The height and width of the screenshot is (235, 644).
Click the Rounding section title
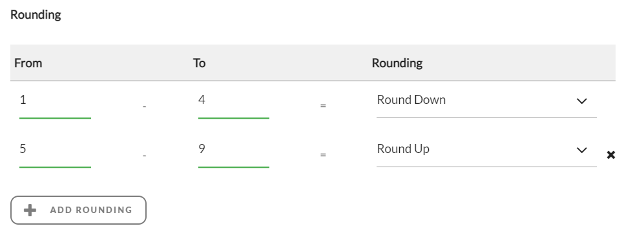36,15
